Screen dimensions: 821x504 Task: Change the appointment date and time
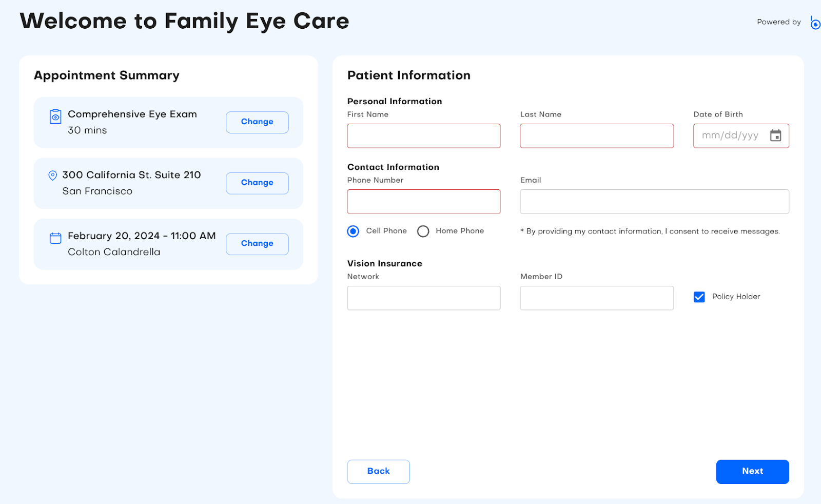[x=257, y=243]
